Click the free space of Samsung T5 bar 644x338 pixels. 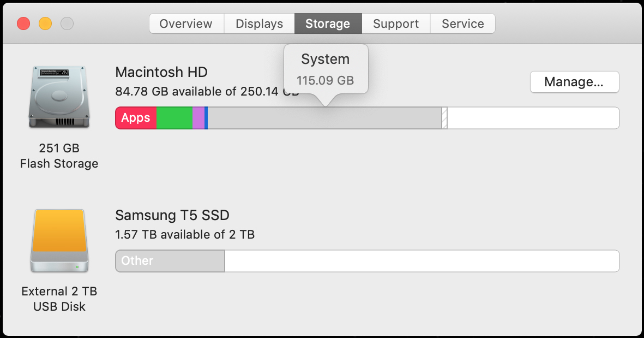point(422,261)
